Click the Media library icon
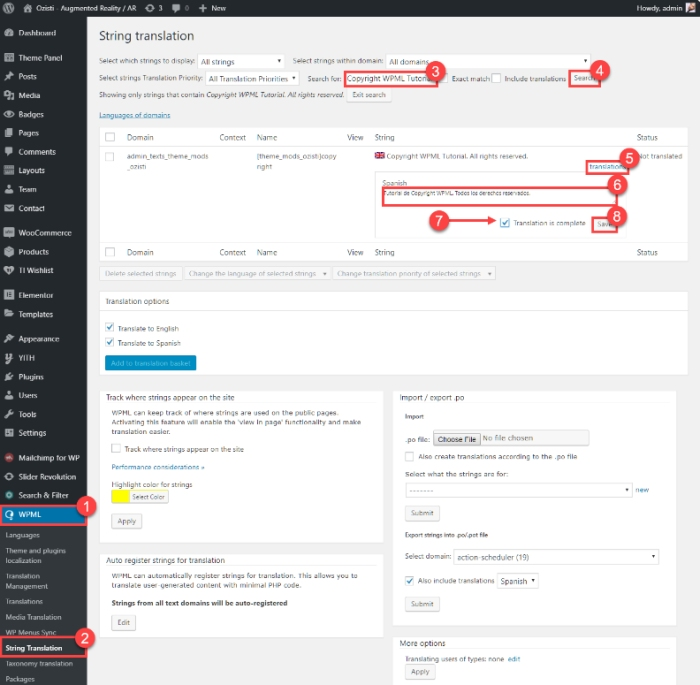Screen dimensions: 700x685 9,95
